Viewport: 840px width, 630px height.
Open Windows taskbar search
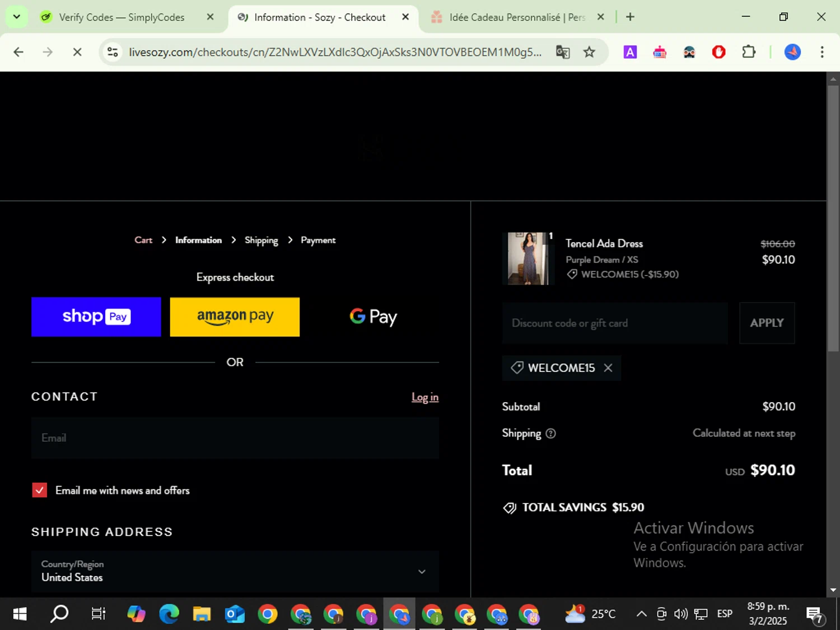point(59,614)
